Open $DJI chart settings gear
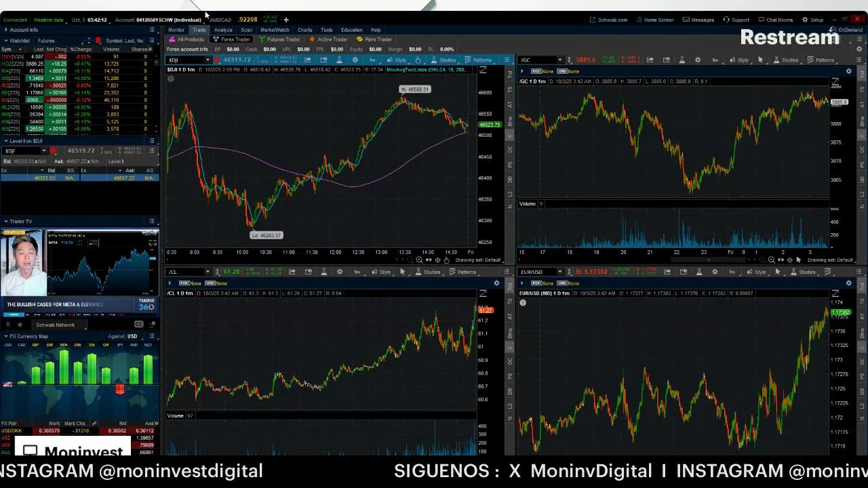This screenshot has width=868, height=488. pyautogui.click(x=355, y=60)
